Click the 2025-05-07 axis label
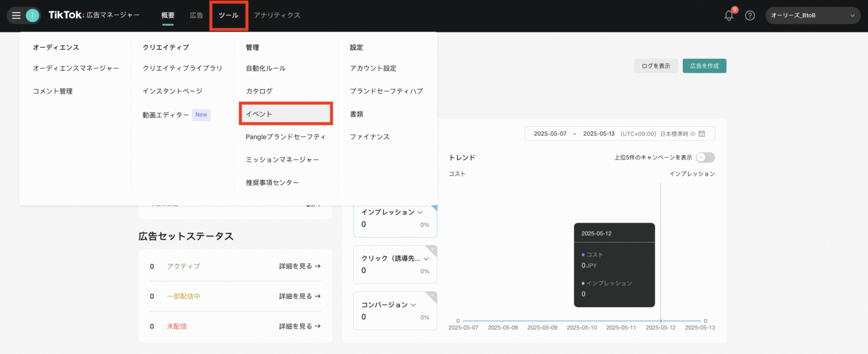The image size is (868, 354). pyautogui.click(x=463, y=328)
